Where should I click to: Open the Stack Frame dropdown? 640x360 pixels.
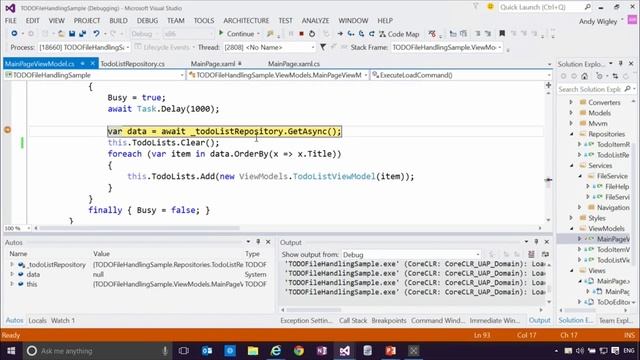click(x=447, y=47)
